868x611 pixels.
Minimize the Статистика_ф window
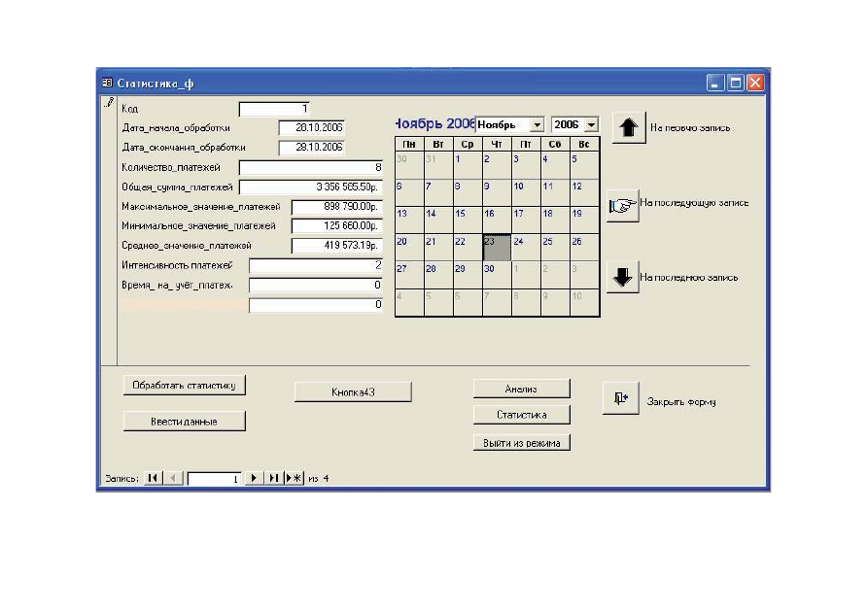pyautogui.click(x=715, y=83)
